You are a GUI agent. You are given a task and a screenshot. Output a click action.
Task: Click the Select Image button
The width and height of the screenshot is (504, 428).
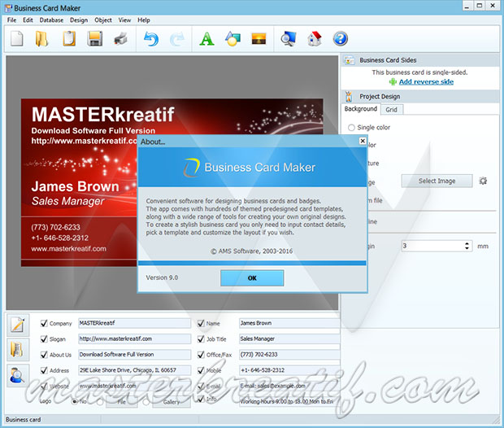point(437,181)
